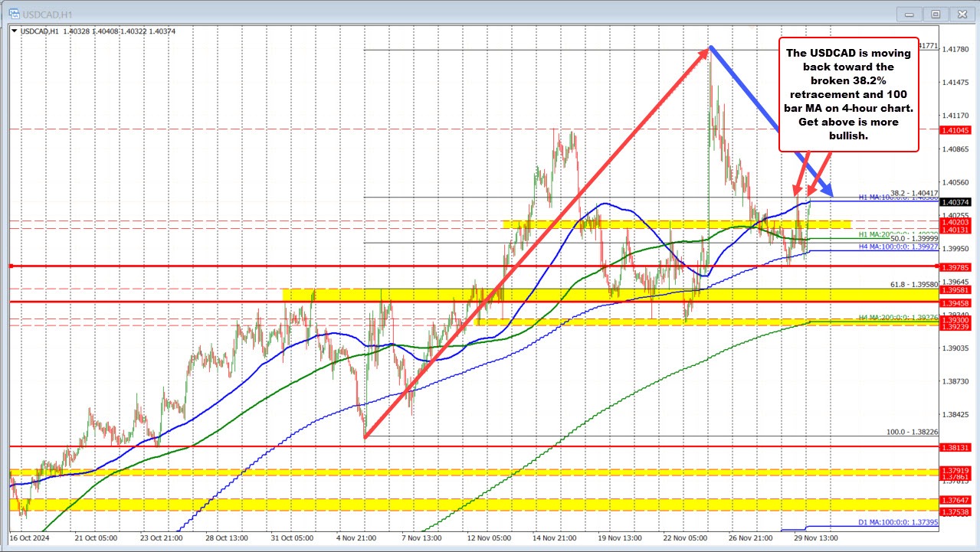Click the red-bordered commentary text box
The image size is (980, 552).
coord(847,95)
